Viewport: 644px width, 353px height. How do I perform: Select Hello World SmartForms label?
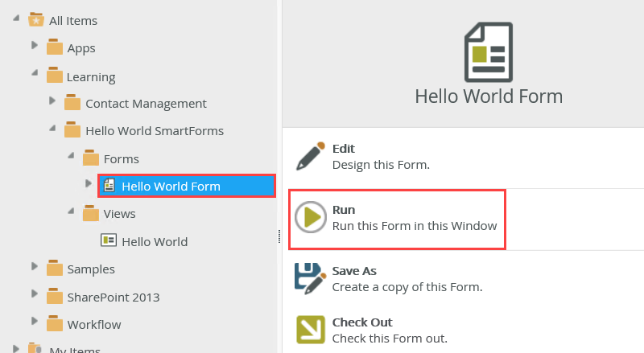click(155, 131)
